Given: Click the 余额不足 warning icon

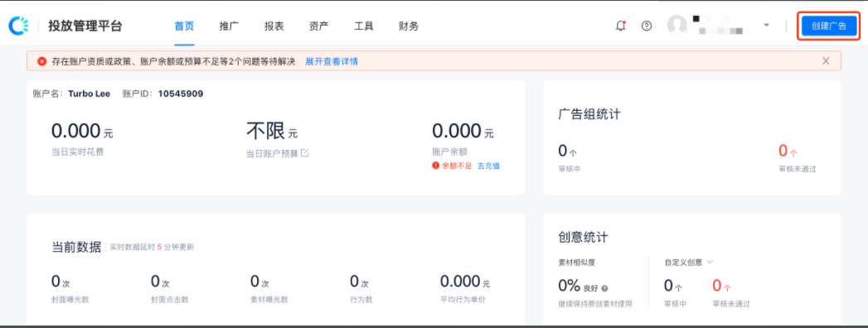Looking at the screenshot, I should pos(436,166).
